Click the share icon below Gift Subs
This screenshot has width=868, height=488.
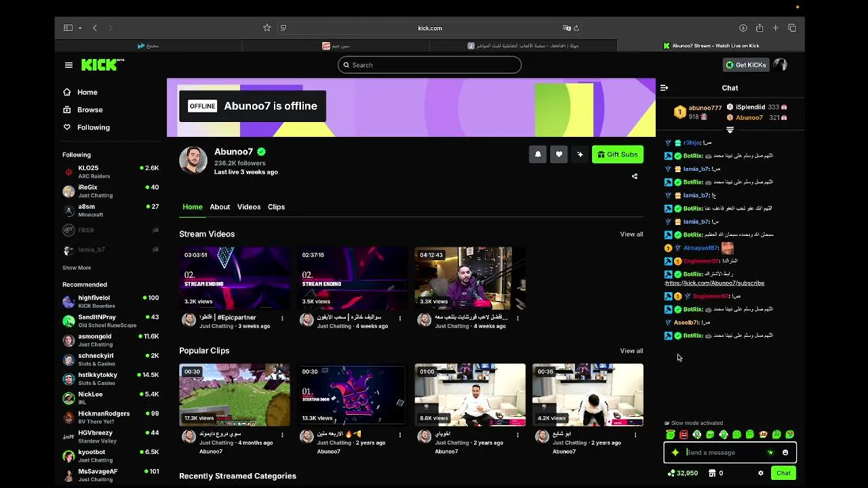click(x=635, y=176)
